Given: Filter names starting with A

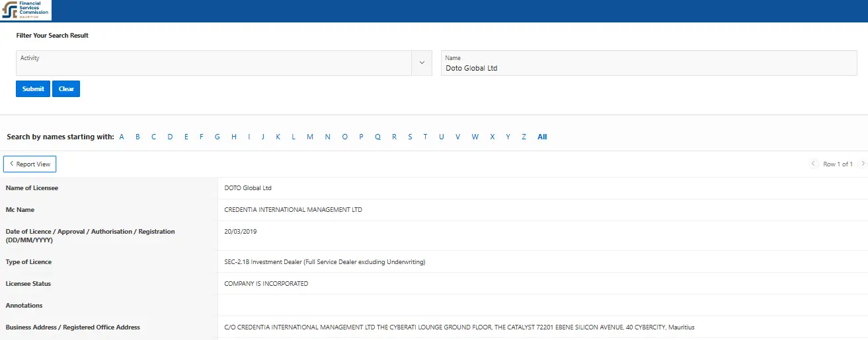Looking at the screenshot, I should [122, 137].
